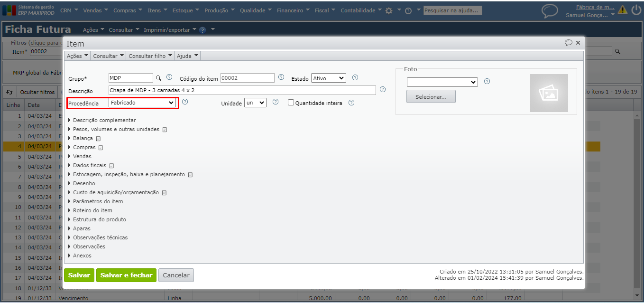
Task: Open help icon beside Descrição field
Action: (383, 89)
